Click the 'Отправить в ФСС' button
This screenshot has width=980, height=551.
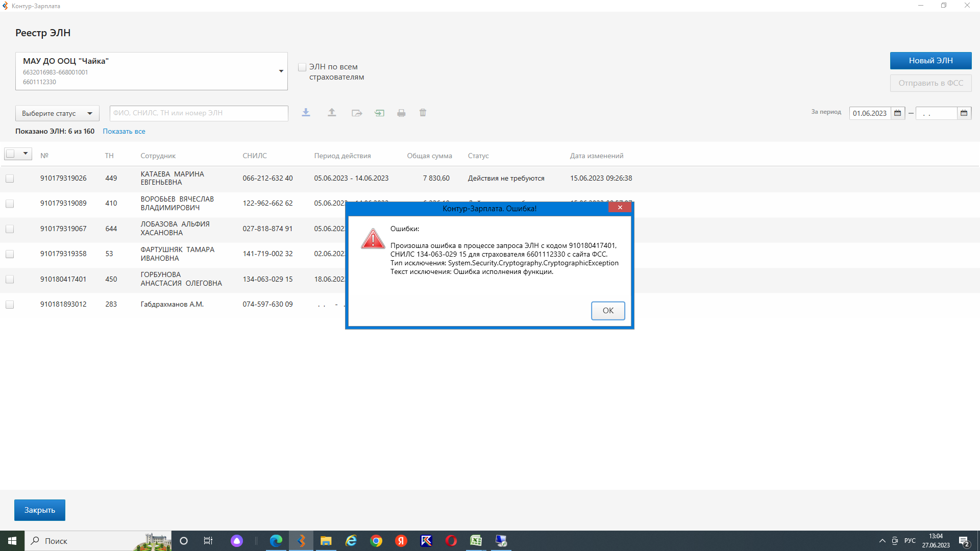click(930, 83)
